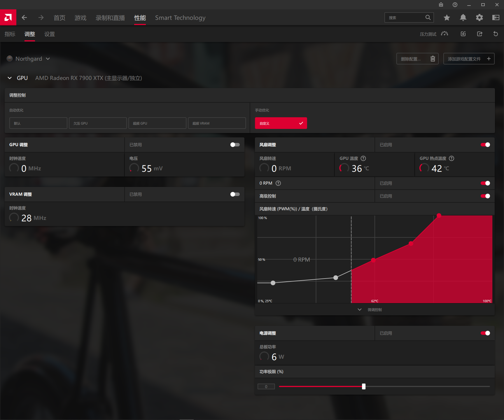The width and height of the screenshot is (504, 420).
Task: Collapse the GPU section chevron
Action: 10,78
